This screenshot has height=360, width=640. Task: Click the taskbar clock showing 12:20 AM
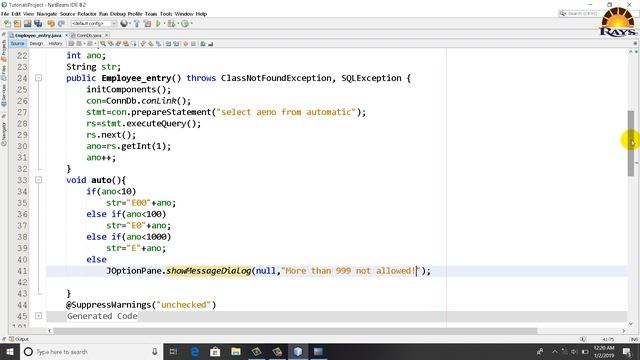tap(604, 351)
